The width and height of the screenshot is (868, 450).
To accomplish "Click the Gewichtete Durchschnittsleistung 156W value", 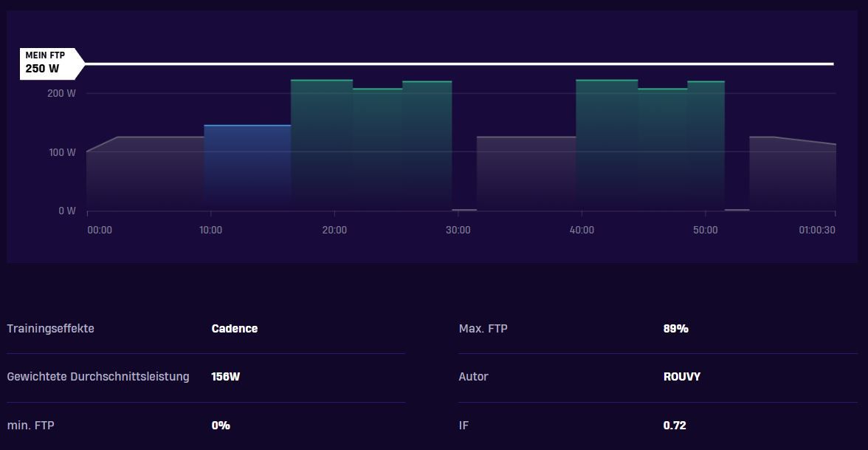I will point(226,377).
